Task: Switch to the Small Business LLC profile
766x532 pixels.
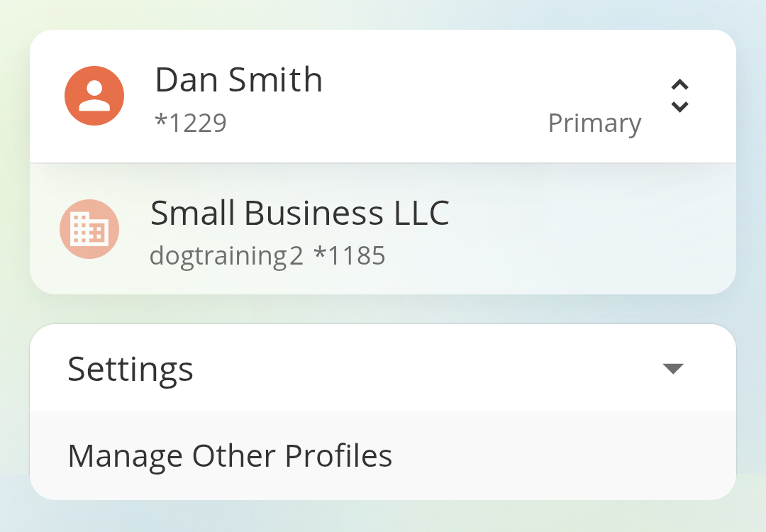Action: [x=383, y=229]
